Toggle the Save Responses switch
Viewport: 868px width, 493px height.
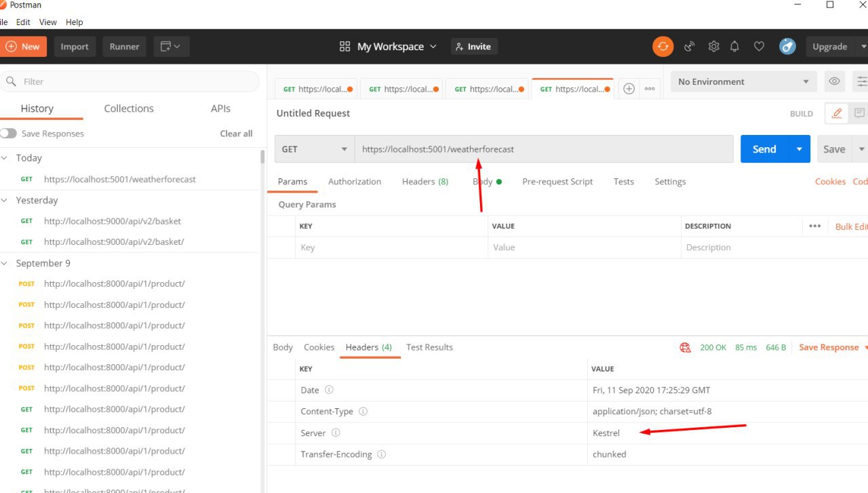8,134
